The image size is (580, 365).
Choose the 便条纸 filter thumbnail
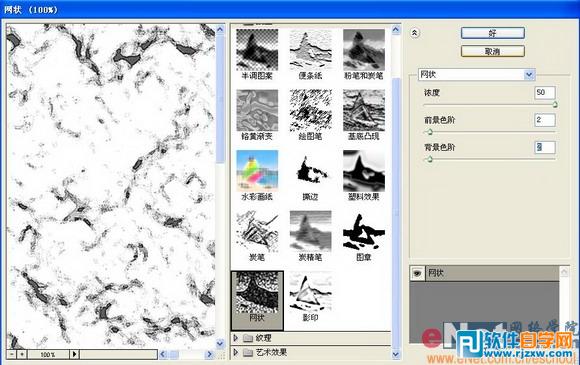tap(310, 50)
